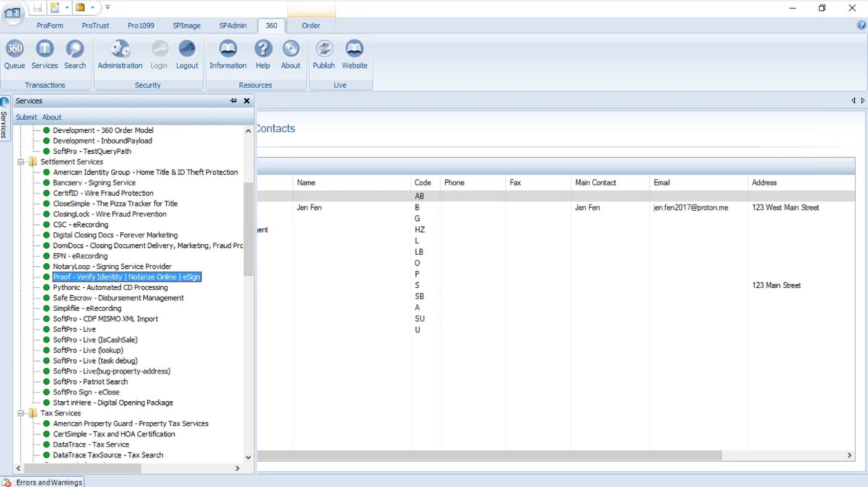The image size is (868, 487).
Task: Click the Services tree scroll down arrow
Action: coord(249,457)
